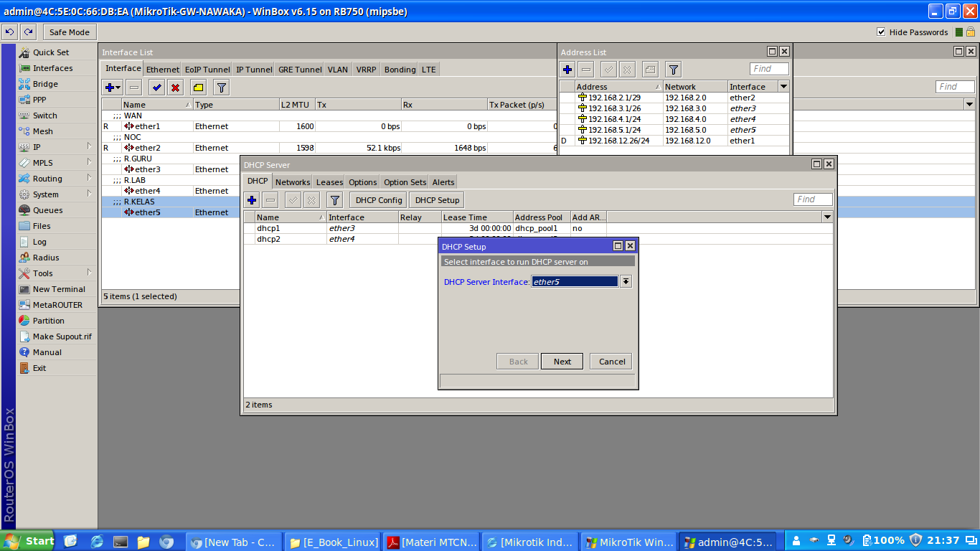Remove the selected interface with the red X icon
The height and width of the screenshot is (551, 980).
(175, 87)
